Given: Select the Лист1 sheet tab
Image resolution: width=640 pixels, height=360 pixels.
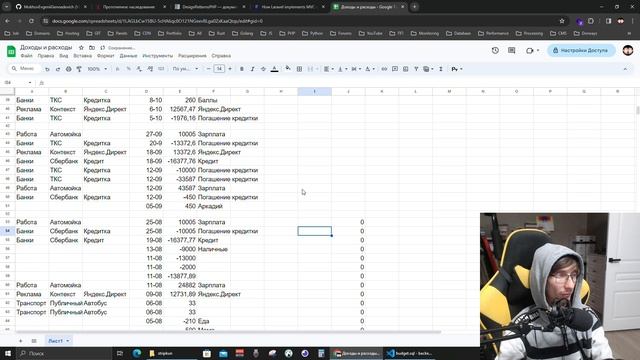Looking at the screenshot, I should click(x=58, y=341).
